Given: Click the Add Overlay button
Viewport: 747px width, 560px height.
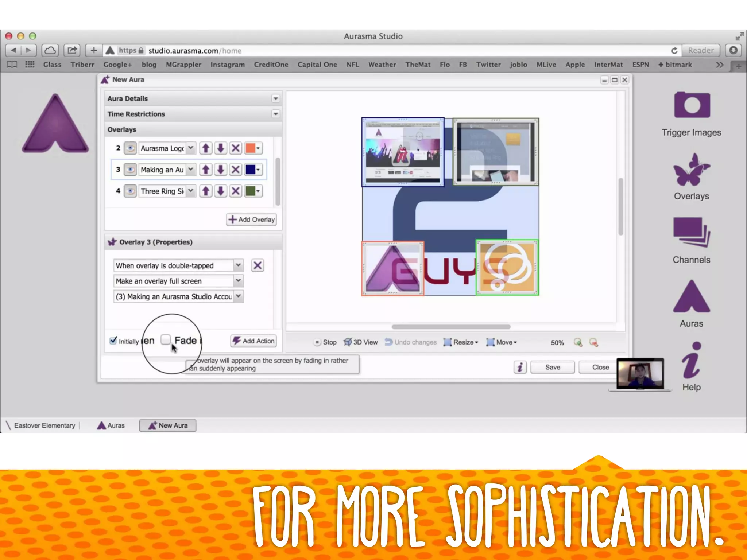Looking at the screenshot, I should click(251, 219).
